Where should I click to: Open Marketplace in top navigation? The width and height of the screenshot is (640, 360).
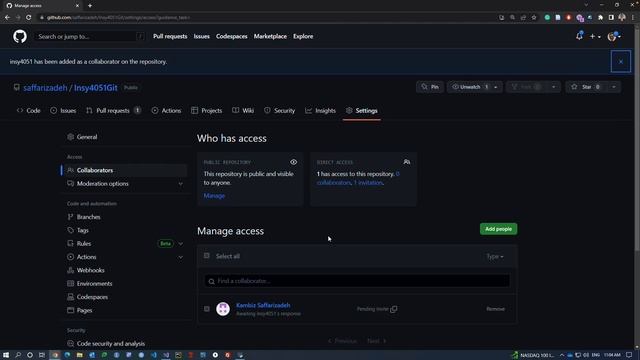pyautogui.click(x=270, y=36)
